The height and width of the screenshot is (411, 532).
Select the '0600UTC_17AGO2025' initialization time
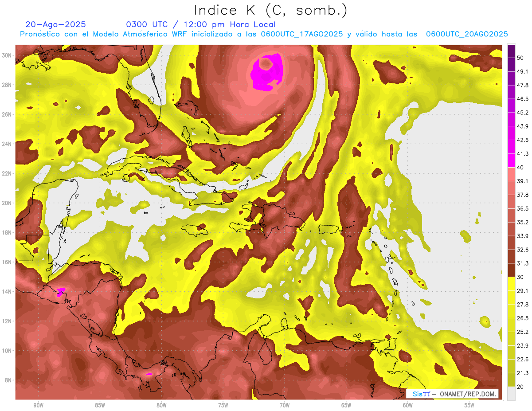[302, 34]
